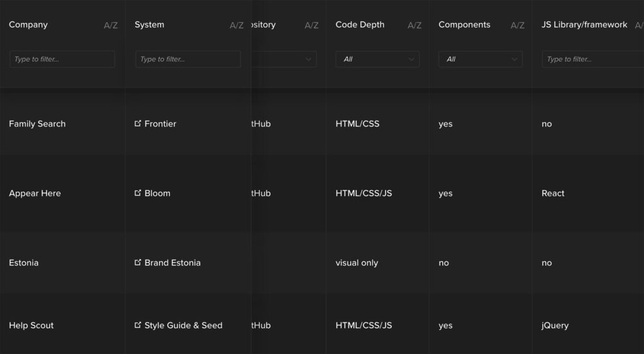Select the jQuery framework cell
This screenshot has width=644, height=354.
(x=555, y=326)
